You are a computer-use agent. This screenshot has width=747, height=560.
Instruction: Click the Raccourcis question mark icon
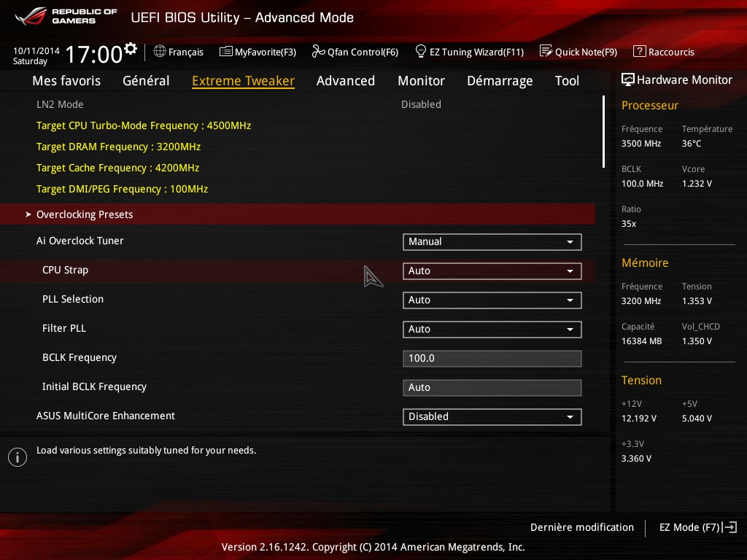[x=639, y=52]
